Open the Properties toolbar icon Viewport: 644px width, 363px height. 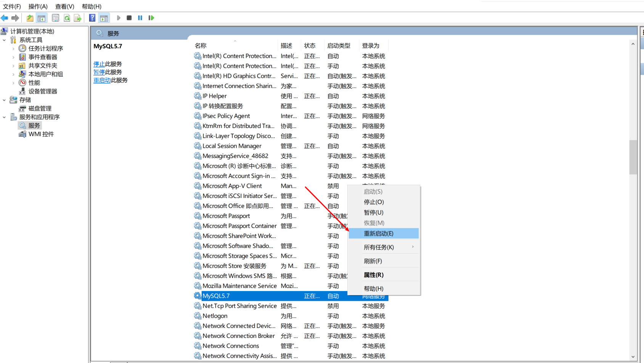55,18
